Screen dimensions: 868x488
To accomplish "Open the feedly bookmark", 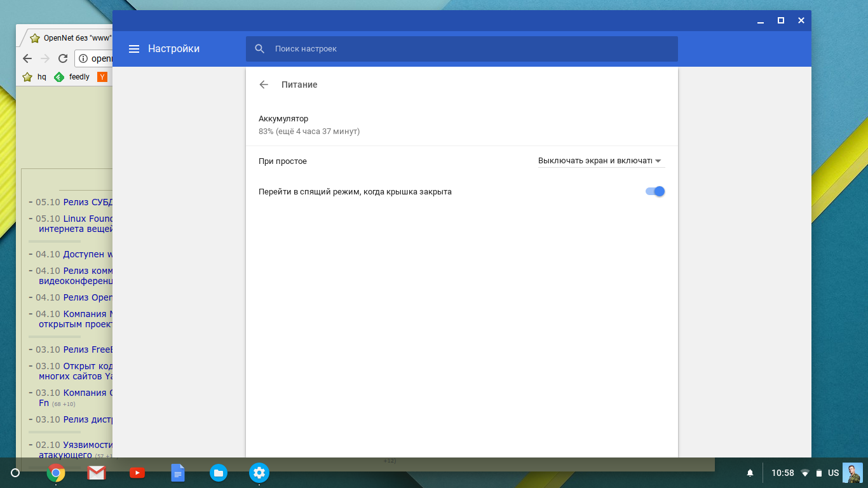I will coord(72,77).
